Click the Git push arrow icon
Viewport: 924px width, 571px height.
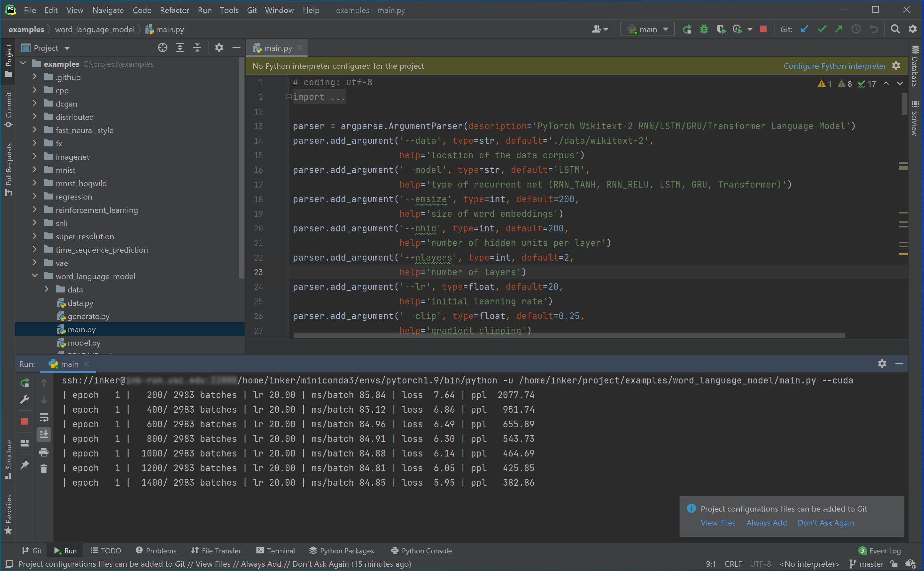pos(839,29)
